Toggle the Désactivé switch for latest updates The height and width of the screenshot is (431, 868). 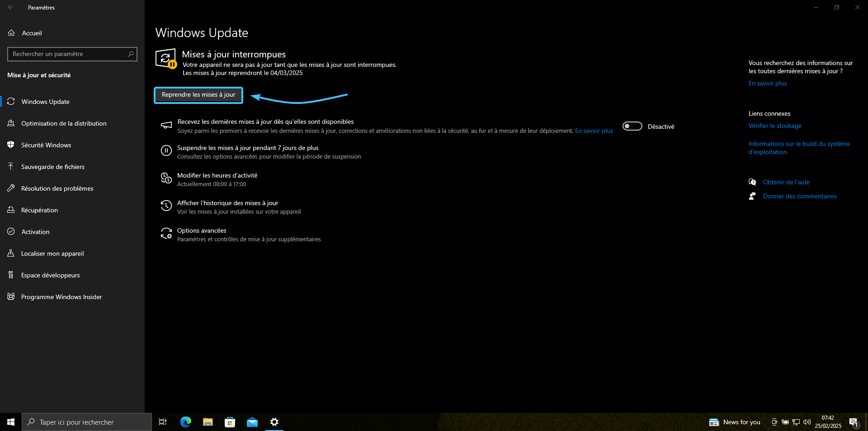632,126
